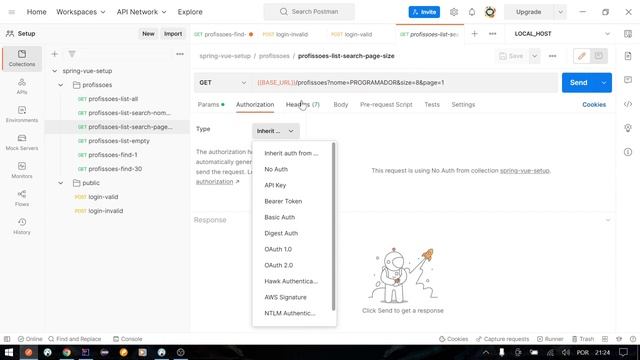Open the History sidebar panel

click(x=22, y=226)
